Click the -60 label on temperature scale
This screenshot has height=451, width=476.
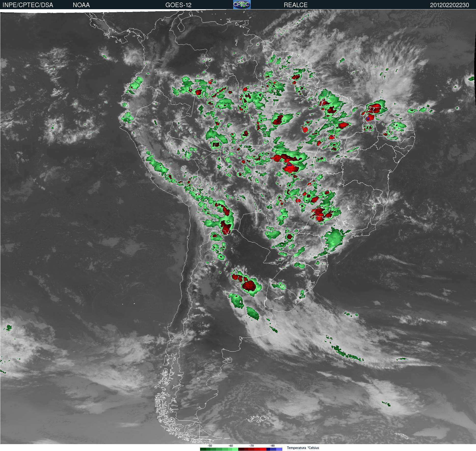tap(231, 446)
